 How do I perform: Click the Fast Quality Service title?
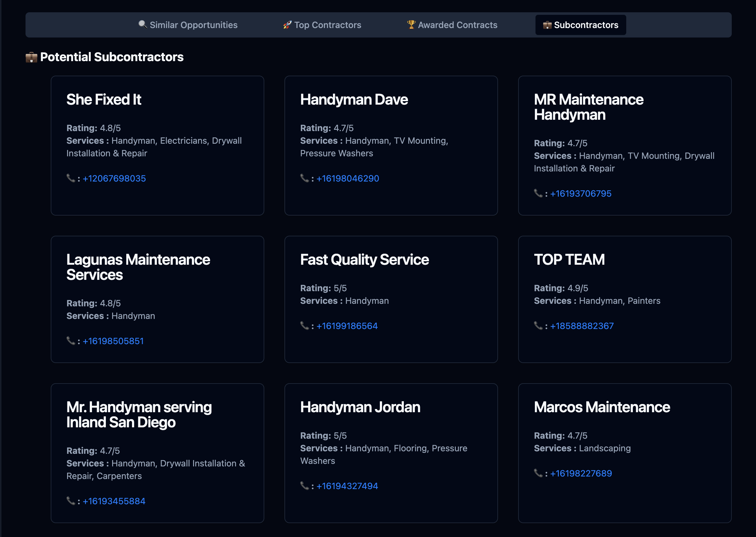(364, 260)
